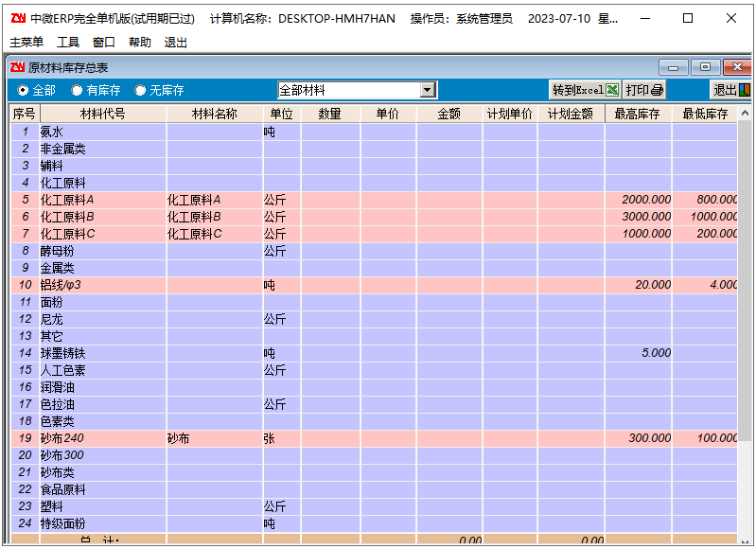Click 最高库存 value 20.000 for 铝线

pos(653,285)
